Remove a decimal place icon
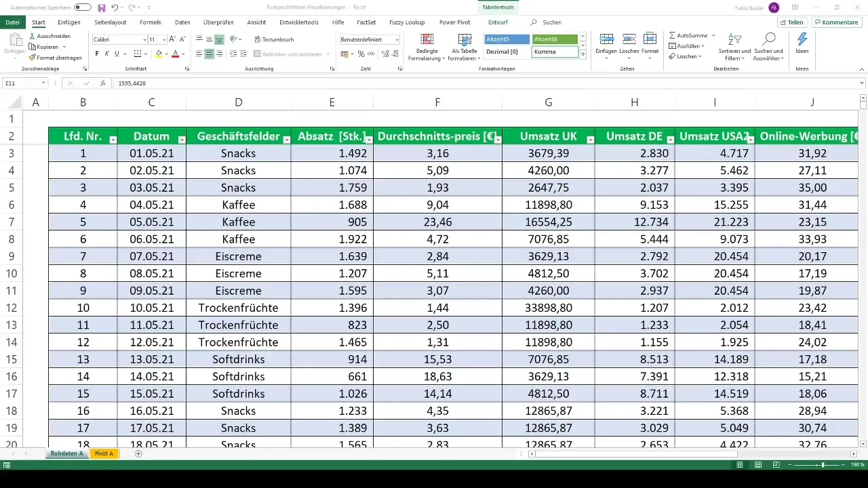 click(394, 54)
